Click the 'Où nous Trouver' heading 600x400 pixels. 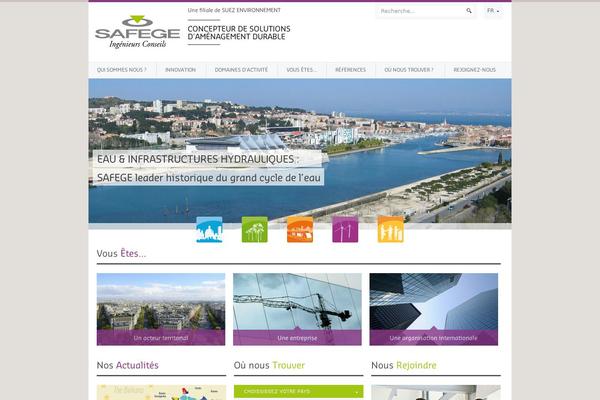269,365
